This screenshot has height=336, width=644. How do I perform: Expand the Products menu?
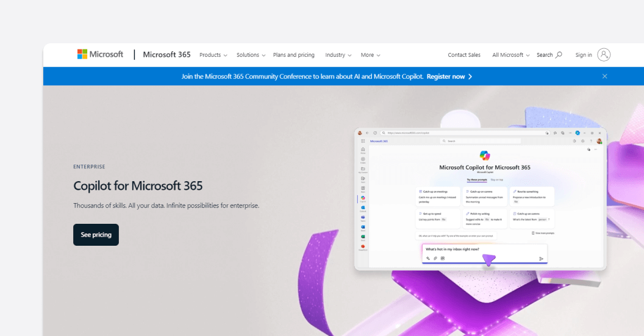(x=213, y=55)
